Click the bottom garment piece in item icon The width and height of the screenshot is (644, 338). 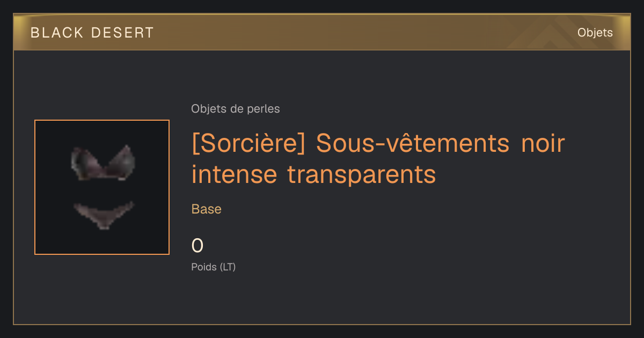point(103,215)
